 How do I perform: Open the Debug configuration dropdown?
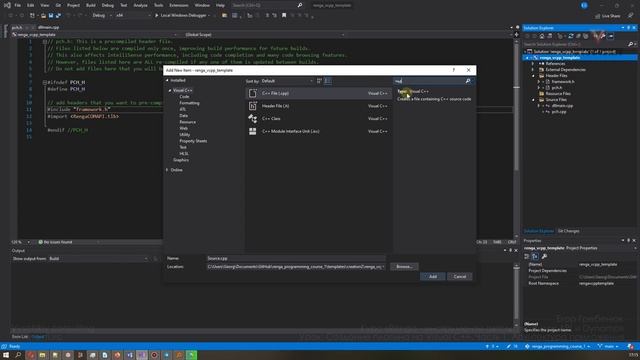tap(102, 16)
